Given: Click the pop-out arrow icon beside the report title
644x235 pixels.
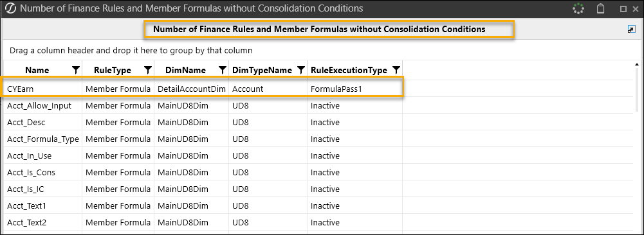Looking at the screenshot, I should pos(632,30).
